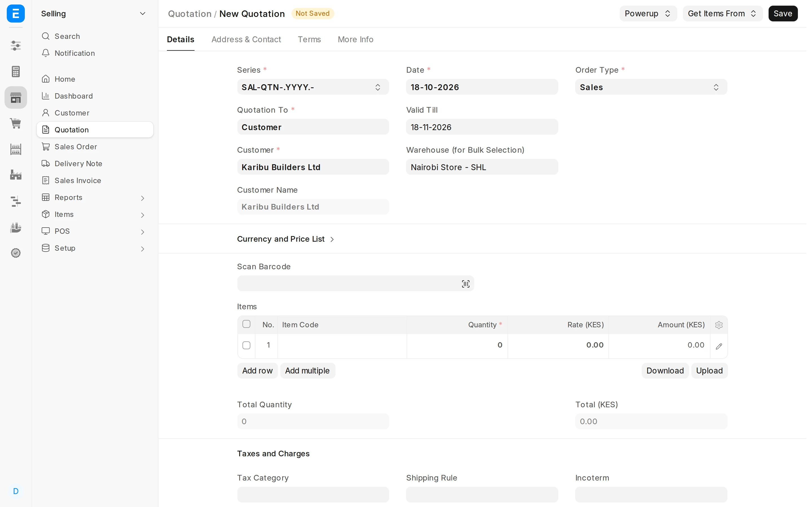Image resolution: width=812 pixels, height=507 pixels.
Task: Open the calculator accounting icon in sidebar
Action: (x=16, y=71)
